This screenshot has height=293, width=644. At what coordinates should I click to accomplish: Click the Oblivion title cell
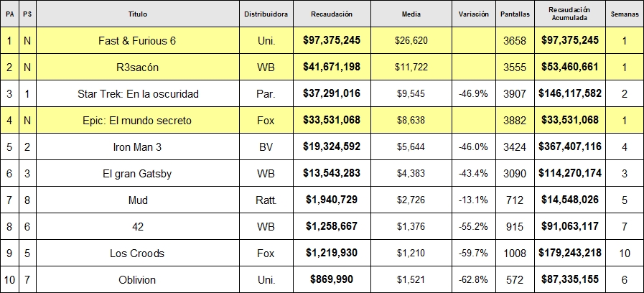click(137, 280)
